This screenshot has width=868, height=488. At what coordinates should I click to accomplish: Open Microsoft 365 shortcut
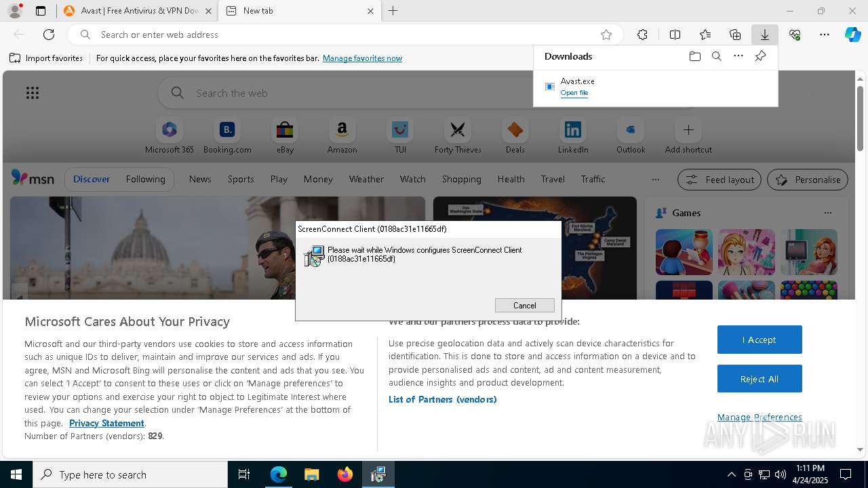170,136
